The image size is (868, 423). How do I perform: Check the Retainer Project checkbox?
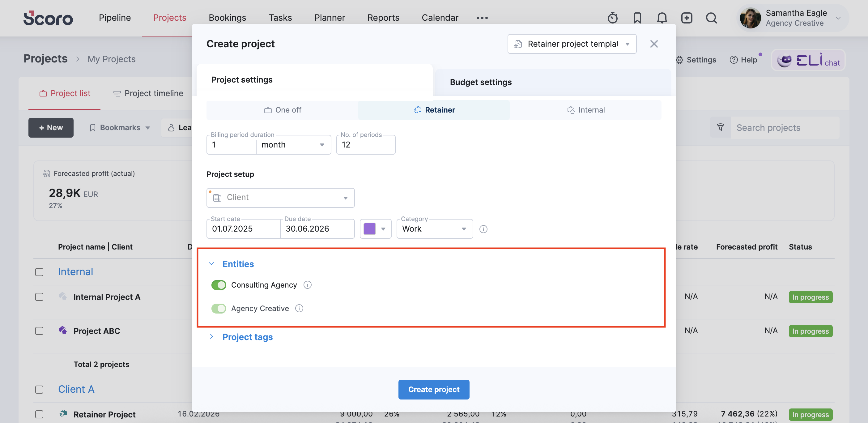coord(39,414)
